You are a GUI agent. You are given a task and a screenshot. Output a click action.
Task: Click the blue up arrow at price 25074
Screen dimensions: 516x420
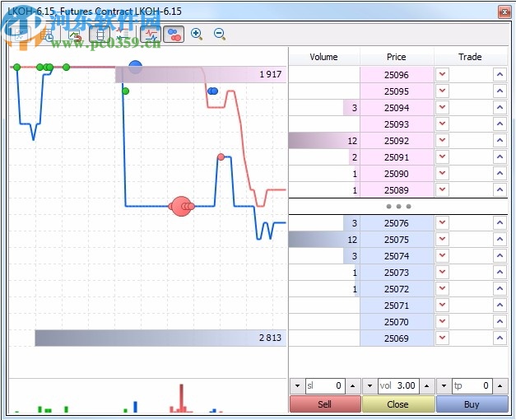pos(500,256)
